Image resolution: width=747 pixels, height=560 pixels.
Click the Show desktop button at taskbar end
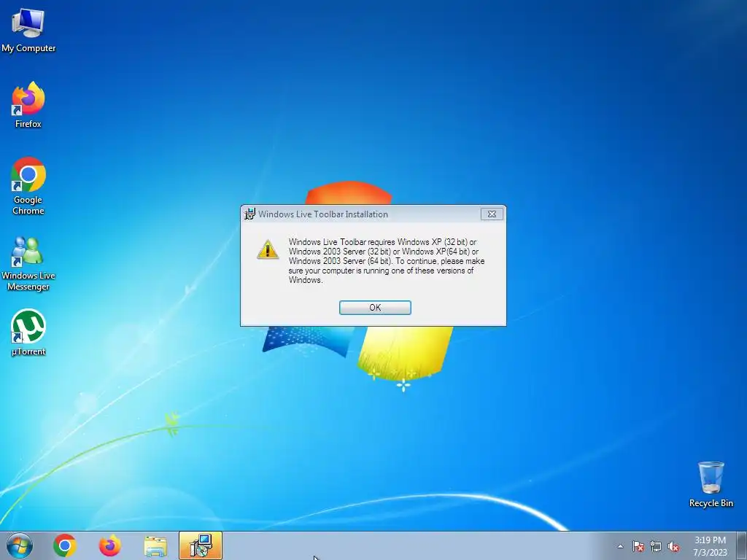pos(742,545)
